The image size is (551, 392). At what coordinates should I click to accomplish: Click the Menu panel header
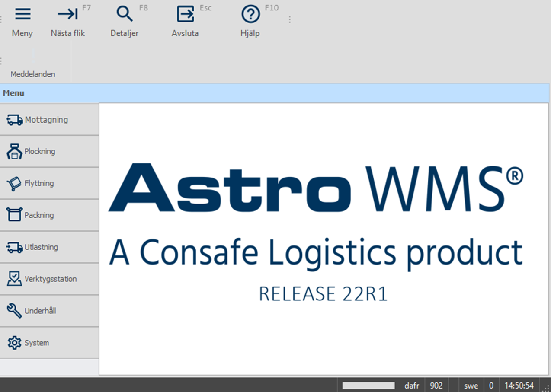point(275,93)
